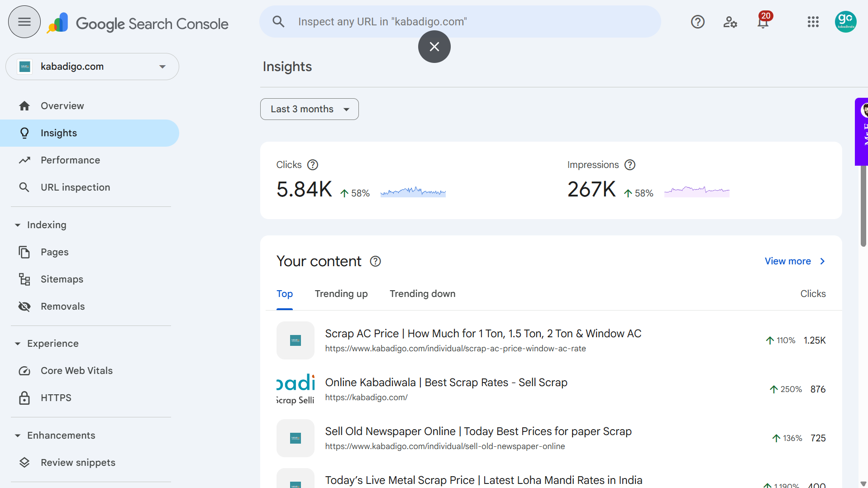
Task: Open the Last 3 months date filter
Action: pyautogui.click(x=309, y=109)
